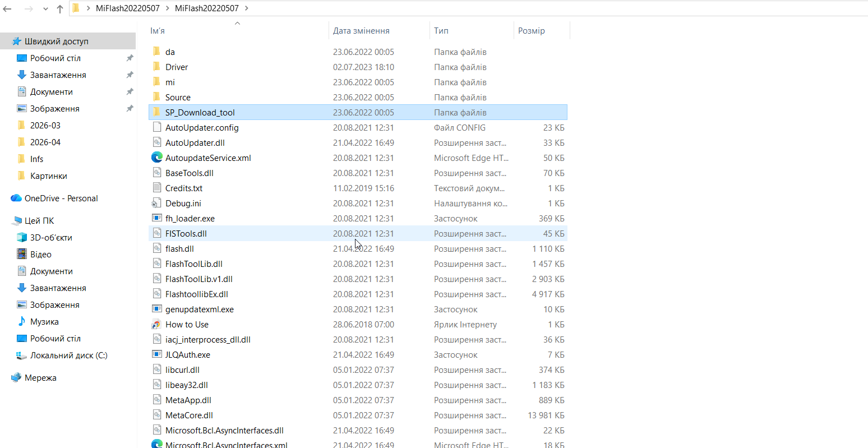The width and height of the screenshot is (868, 448).
Task: Click the Forward navigation arrow
Action: pos(29,8)
